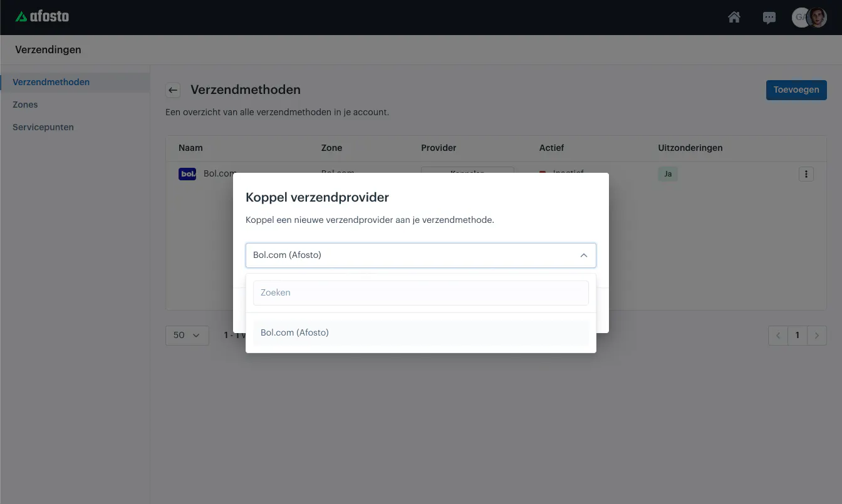The image size is (842, 504).
Task: Click the Zone column header
Action: [331, 148]
